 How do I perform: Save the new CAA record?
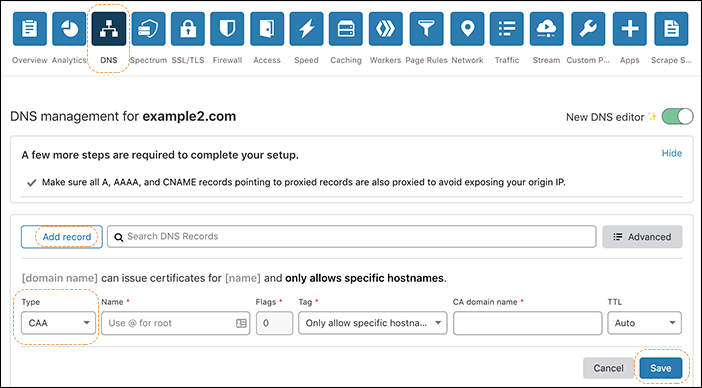pyautogui.click(x=660, y=368)
